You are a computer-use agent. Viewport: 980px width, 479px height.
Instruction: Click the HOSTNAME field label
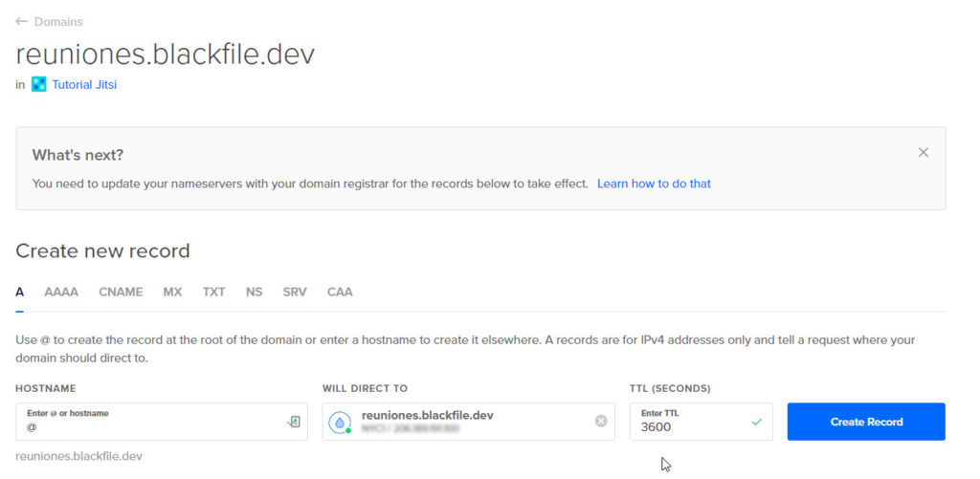pyautogui.click(x=46, y=388)
